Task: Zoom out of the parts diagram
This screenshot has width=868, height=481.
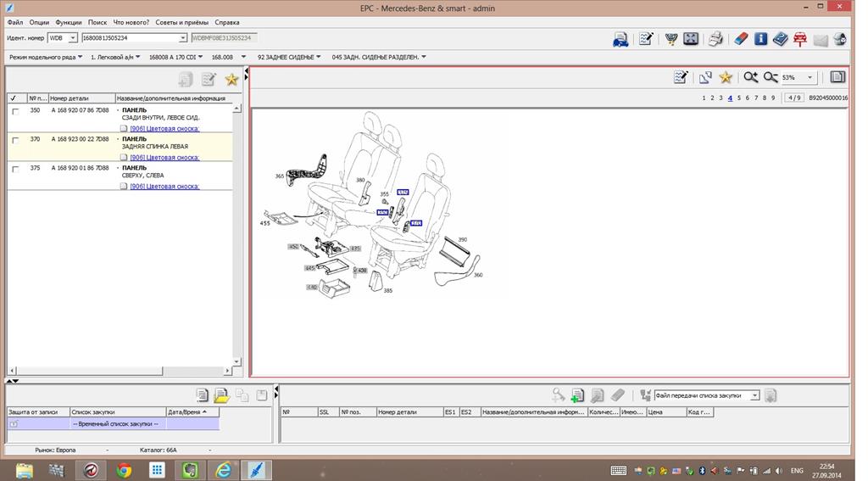Action: coord(770,77)
